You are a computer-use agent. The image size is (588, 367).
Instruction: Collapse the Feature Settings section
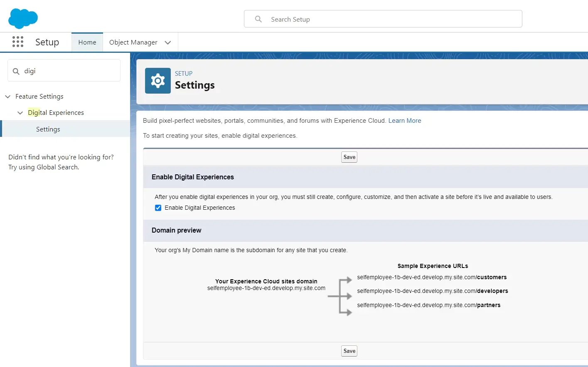point(7,97)
